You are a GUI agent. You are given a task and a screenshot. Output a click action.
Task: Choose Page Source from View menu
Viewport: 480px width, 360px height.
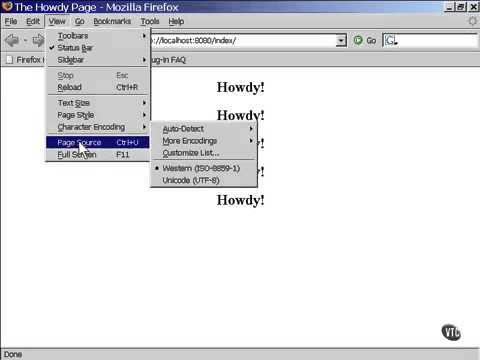pos(97,142)
